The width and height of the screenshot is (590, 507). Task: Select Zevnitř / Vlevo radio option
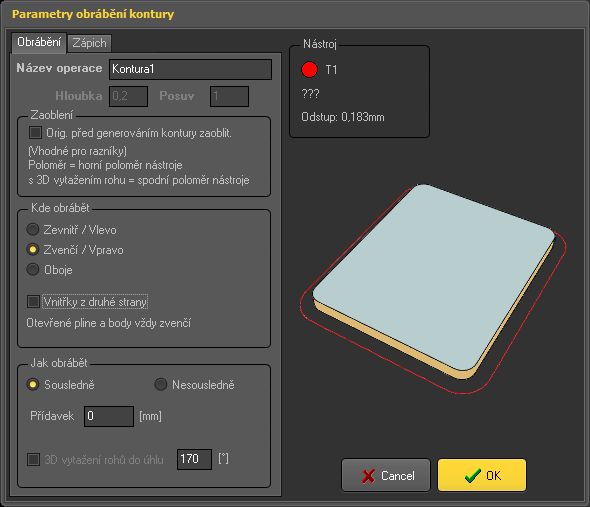click(x=33, y=229)
